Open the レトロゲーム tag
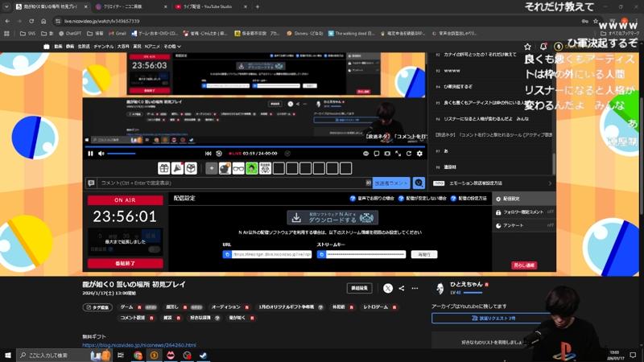Viewport: 644px width, 362px height. [376, 307]
